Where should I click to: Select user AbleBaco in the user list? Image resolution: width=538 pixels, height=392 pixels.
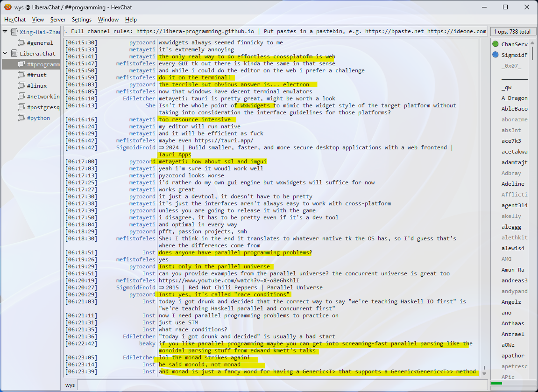514,109
